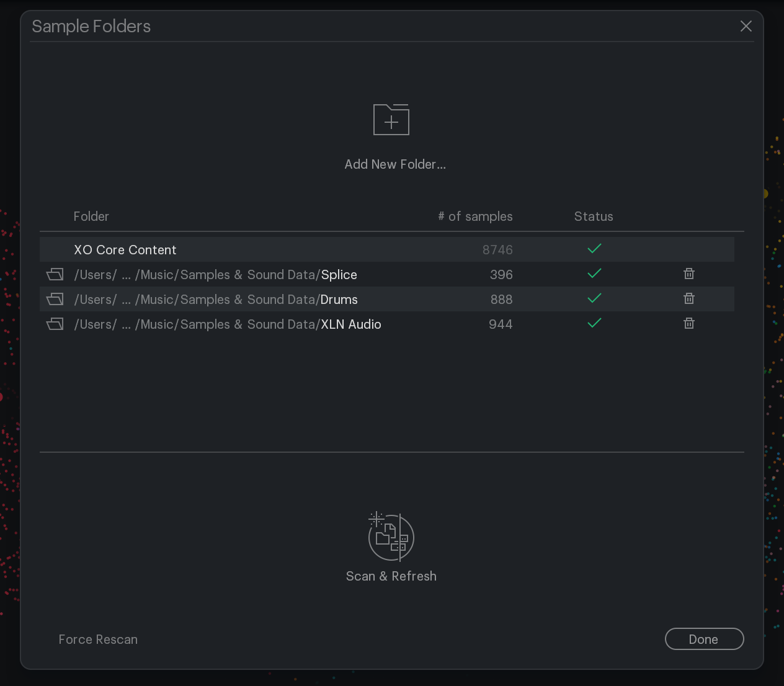Select the Drums folder path
This screenshot has width=784, height=686.
(216, 300)
